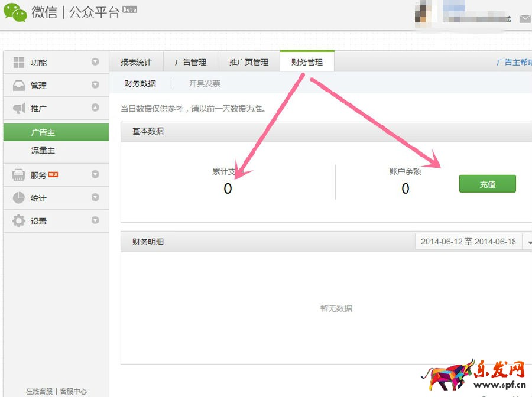Click the 服务 printer icon
Screen dimensions: 532x397
19,175
